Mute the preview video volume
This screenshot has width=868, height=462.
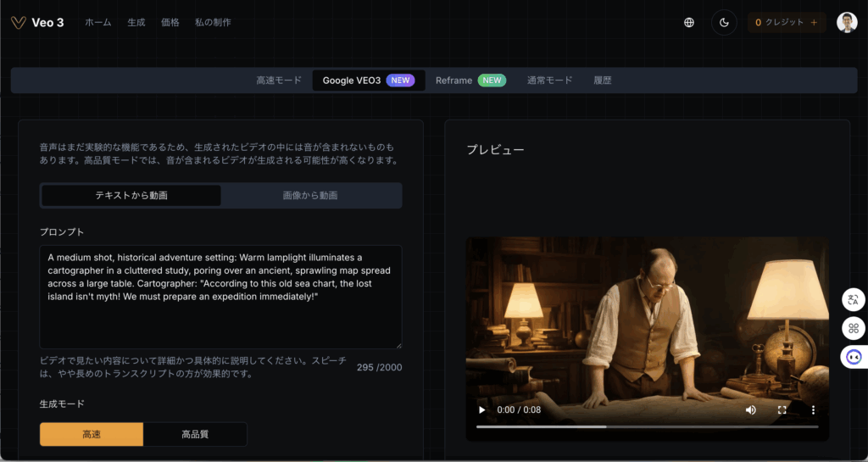pos(751,410)
